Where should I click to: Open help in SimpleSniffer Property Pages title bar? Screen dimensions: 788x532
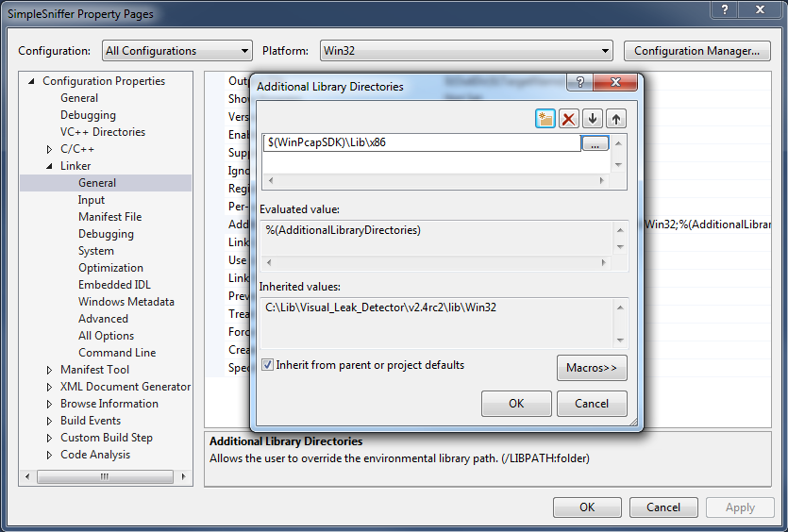pos(725,9)
